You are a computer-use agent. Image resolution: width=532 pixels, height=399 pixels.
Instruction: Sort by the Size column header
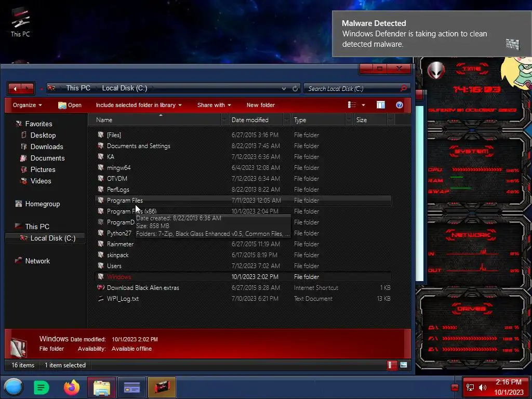370,120
